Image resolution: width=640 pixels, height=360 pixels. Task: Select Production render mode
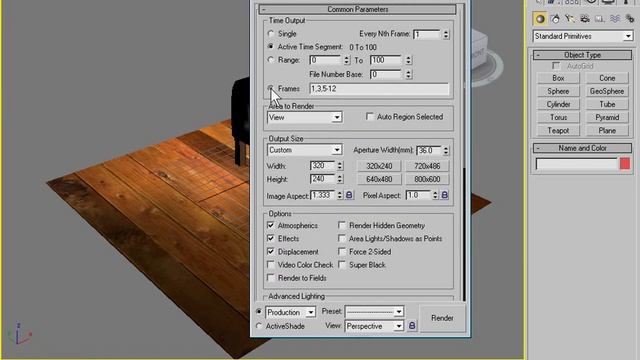coord(259,312)
